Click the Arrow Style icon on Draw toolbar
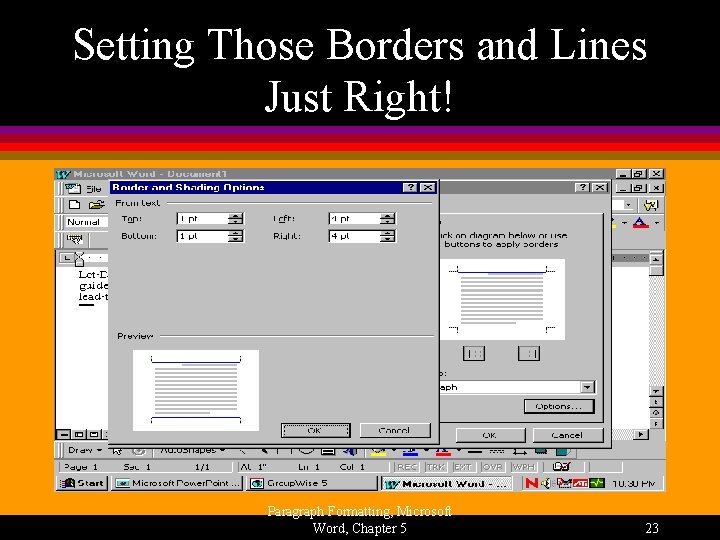This screenshot has width=720, height=540. coord(520,452)
